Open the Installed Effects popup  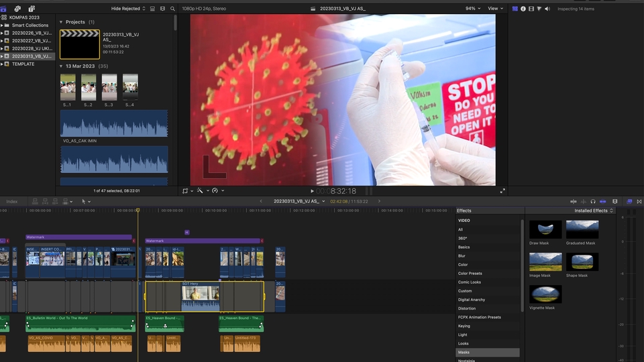coord(594,210)
